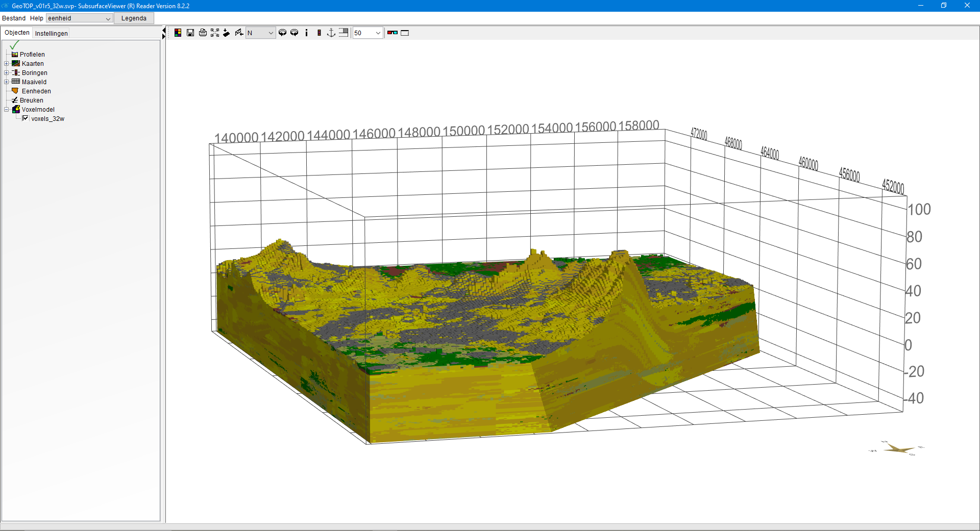Viewport: 980px width, 531px height.
Task: Click the anchor icon in toolbar
Action: 331,33
